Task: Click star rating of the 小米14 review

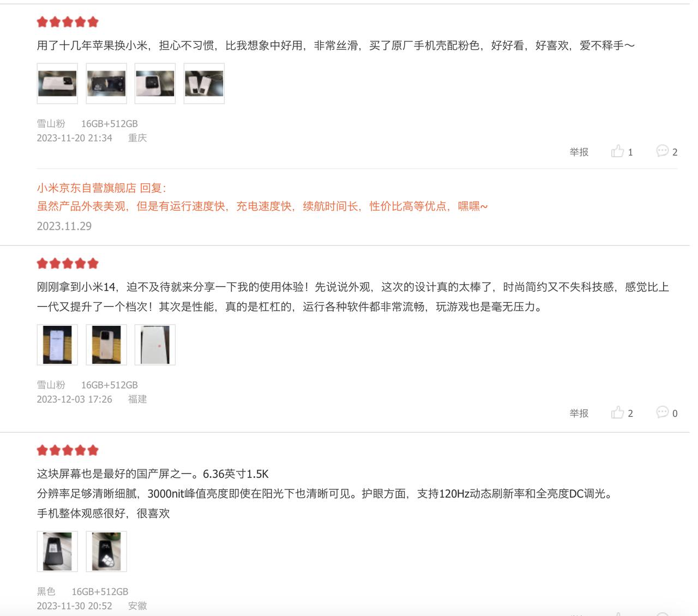Action: coord(68,264)
